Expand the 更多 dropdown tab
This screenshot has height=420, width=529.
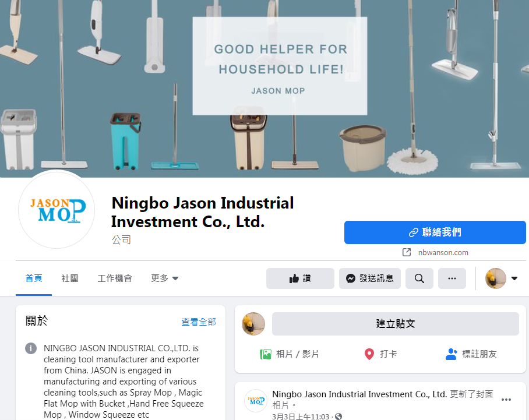point(165,278)
